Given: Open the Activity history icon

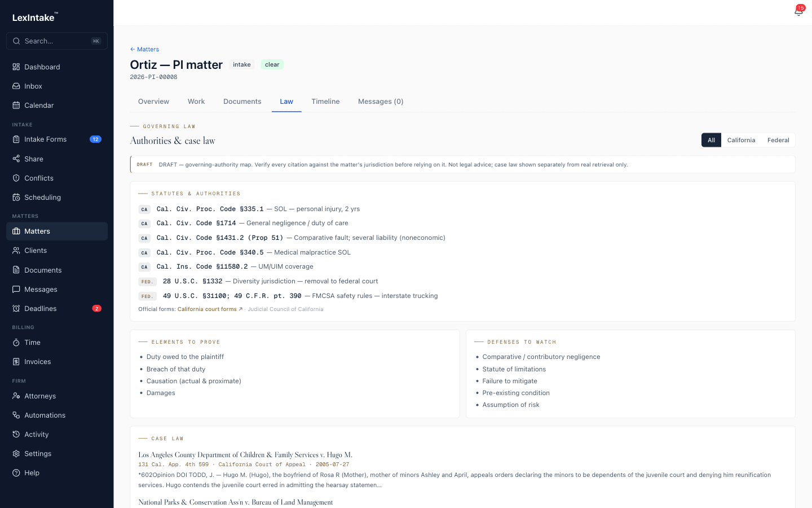Looking at the screenshot, I should coord(16,434).
